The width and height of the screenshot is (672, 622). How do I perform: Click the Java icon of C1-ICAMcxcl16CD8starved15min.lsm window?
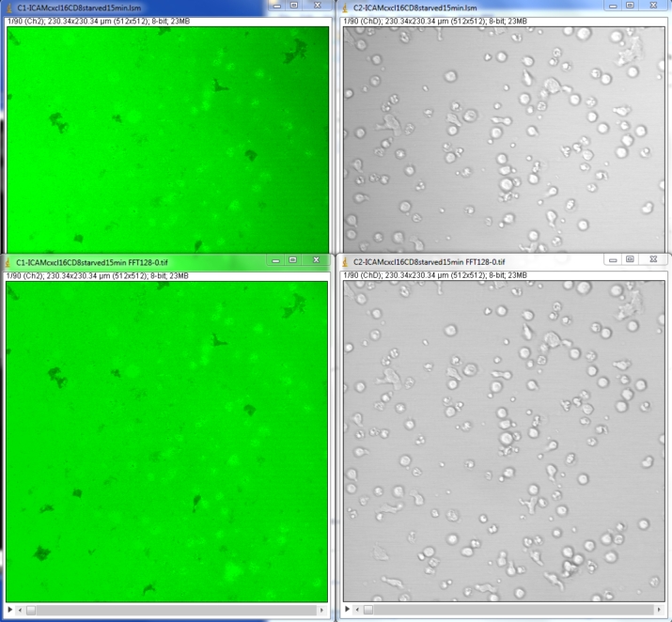pyautogui.click(x=8, y=7)
